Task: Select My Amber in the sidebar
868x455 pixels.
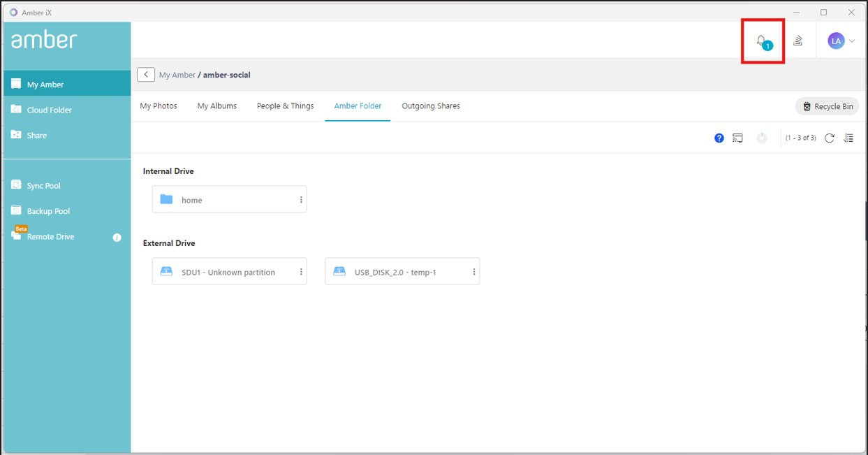Action: (x=67, y=85)
